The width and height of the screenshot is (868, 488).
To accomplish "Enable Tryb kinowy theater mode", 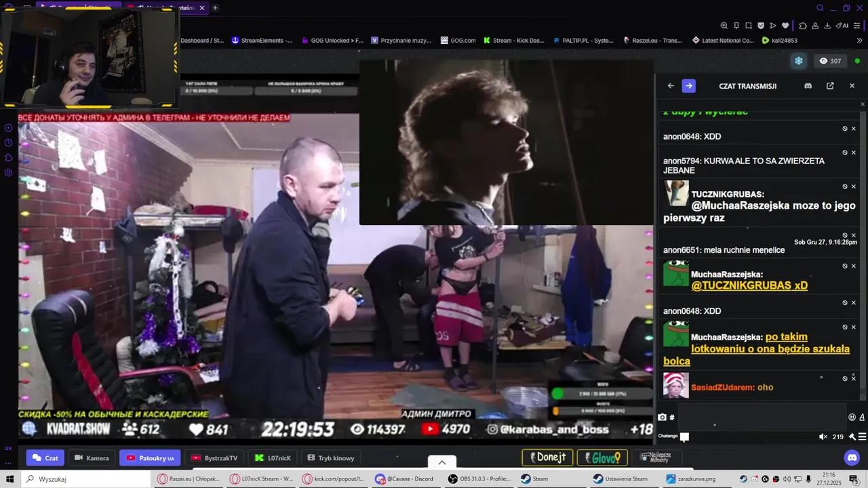I will coord(331,458).
